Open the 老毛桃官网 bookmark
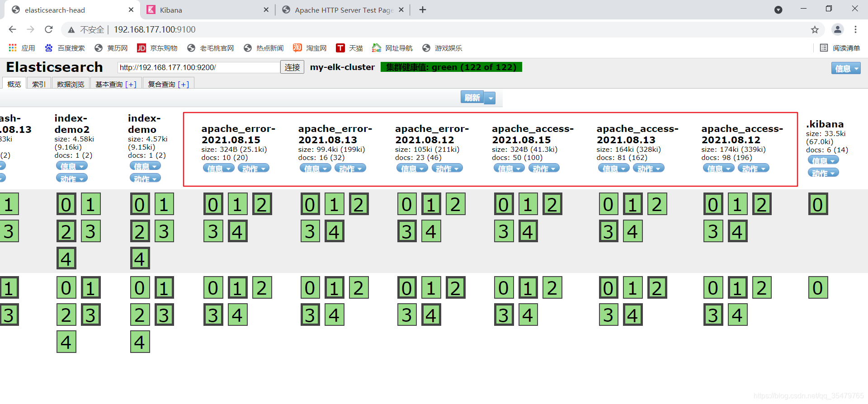 [210, 48]
